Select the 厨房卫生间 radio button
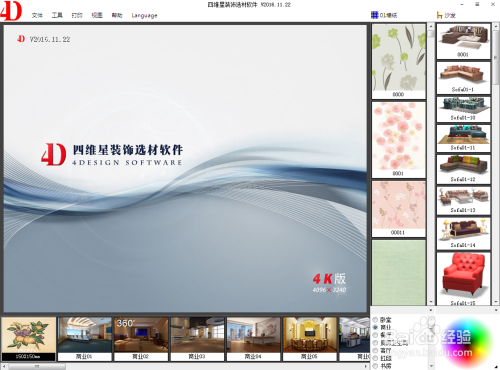500x370 pixels. coord(375,343)
